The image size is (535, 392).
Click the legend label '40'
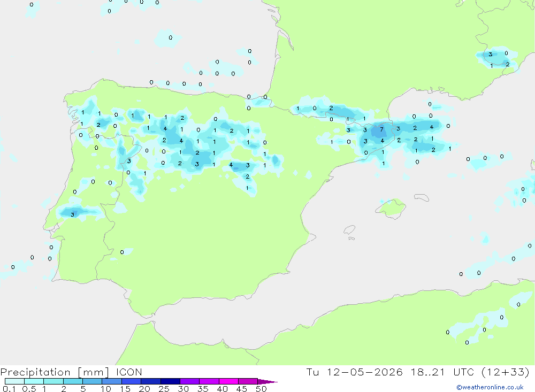coord(223,389)
